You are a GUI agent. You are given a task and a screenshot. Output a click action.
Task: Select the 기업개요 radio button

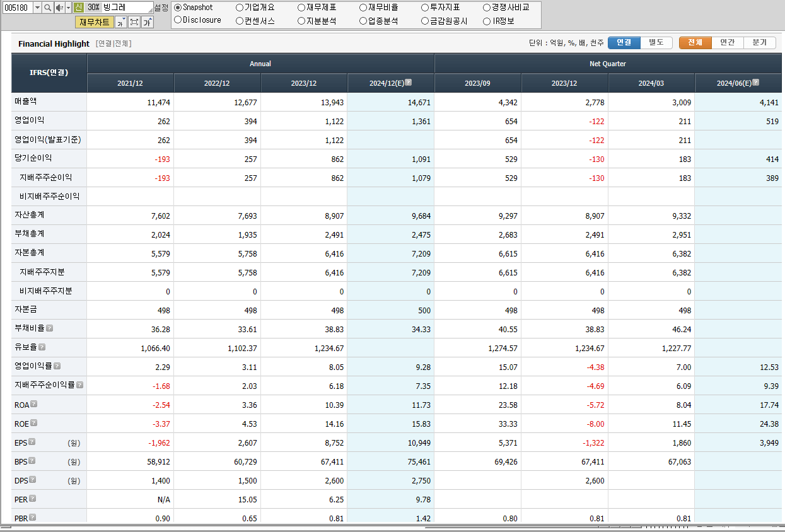pos(240,8)
